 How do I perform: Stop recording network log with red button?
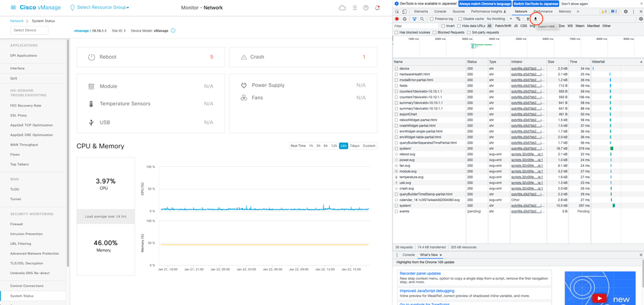[396, 19]
